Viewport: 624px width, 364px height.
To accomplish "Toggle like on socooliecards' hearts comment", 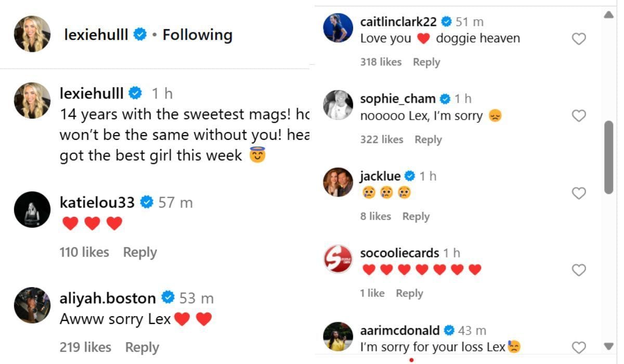I will tap(578, 270).
